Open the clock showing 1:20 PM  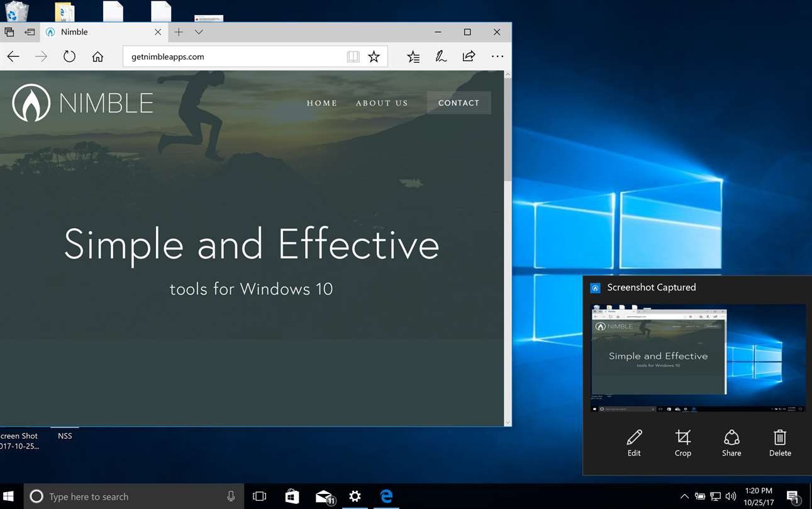[759, 496]
